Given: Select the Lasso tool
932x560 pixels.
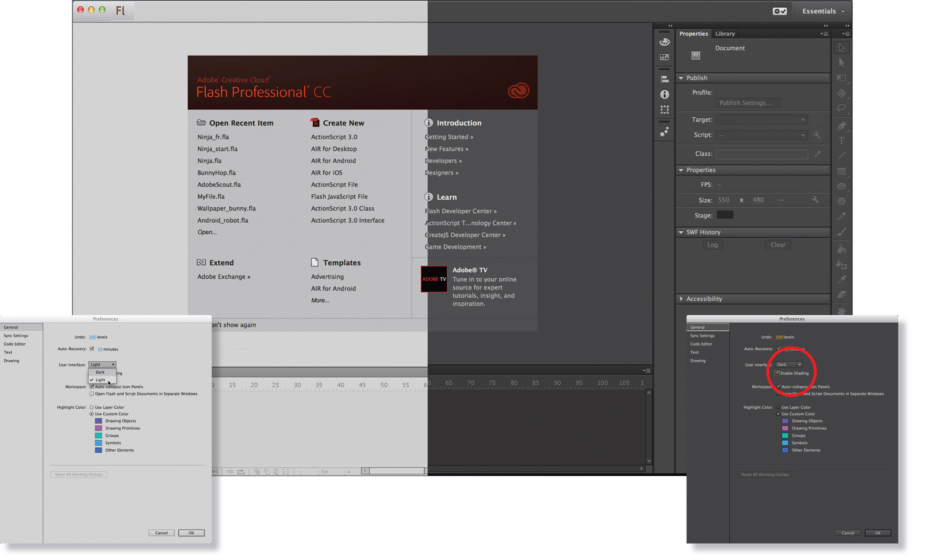Looking at the screenshot, I should 841,108.
